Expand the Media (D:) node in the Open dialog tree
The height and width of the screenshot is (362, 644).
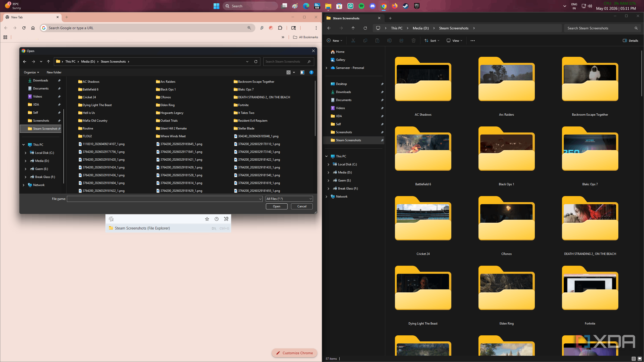coord(25,161)
